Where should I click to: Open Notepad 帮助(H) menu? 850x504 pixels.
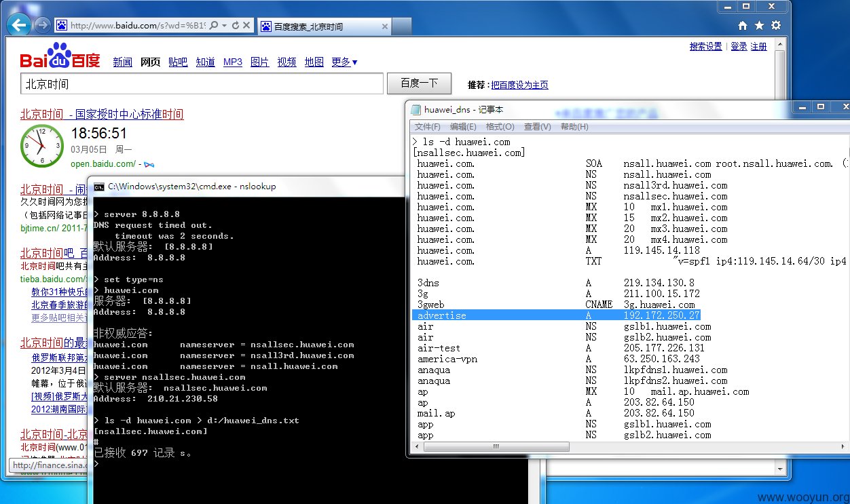pyautogui.click(x=574, y=127)
